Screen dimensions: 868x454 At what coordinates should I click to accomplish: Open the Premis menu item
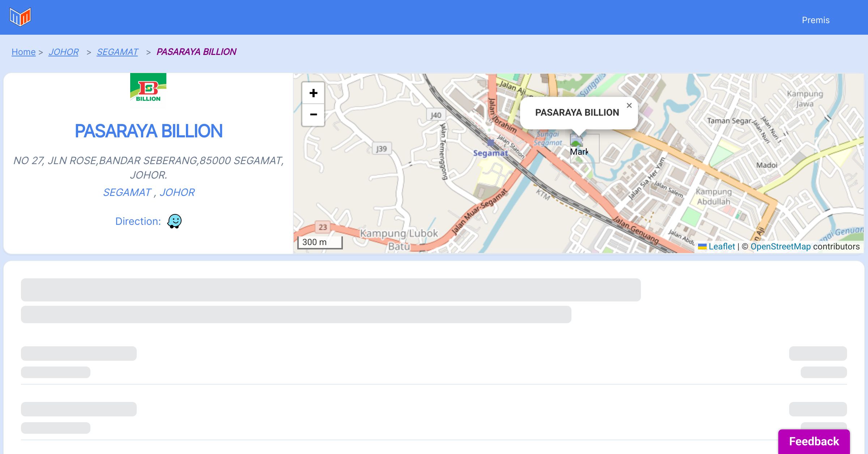[x=816, y=20]
